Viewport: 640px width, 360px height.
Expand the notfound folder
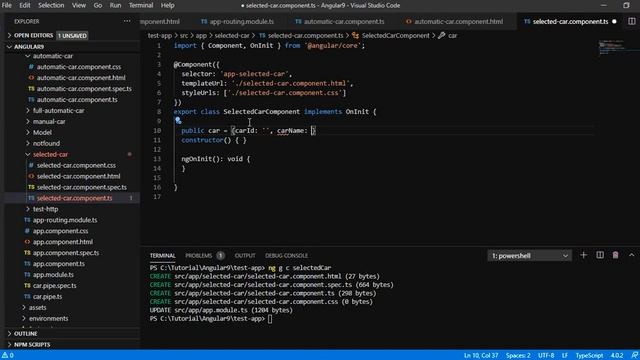point(46,143)
